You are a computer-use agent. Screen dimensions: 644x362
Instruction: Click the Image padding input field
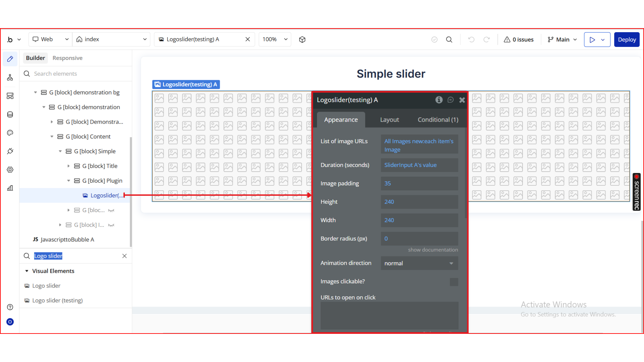419,183
